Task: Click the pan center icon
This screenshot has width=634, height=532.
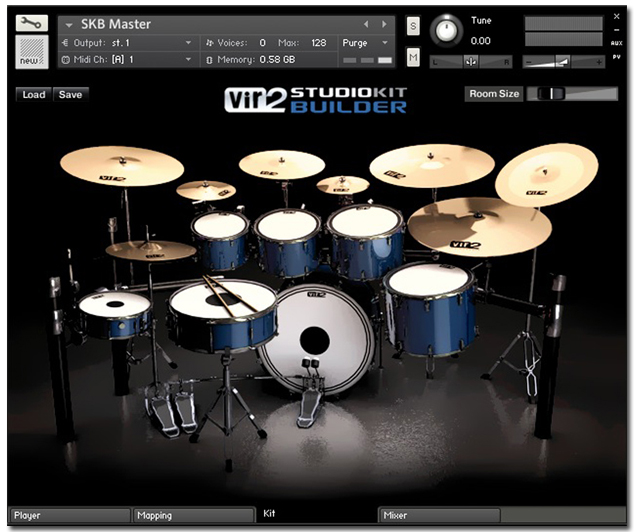Action: coord(471,62)
